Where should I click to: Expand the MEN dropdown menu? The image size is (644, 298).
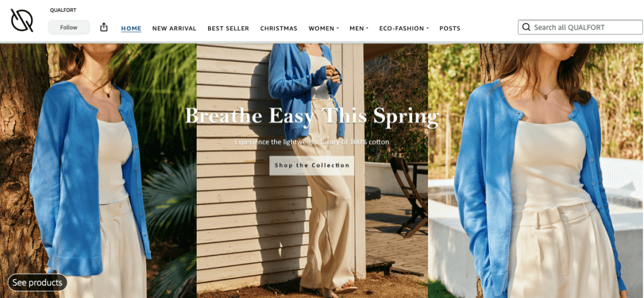[358, 29]
